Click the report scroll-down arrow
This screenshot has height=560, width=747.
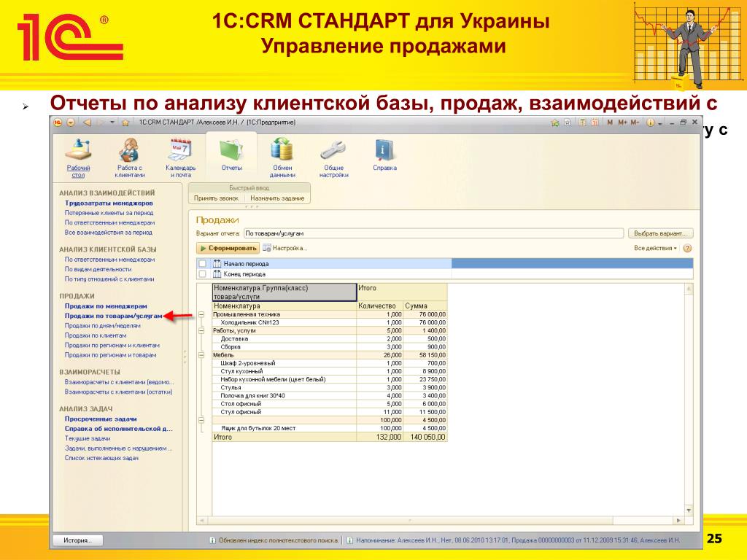pyautogui.click(x=689, y=510)
